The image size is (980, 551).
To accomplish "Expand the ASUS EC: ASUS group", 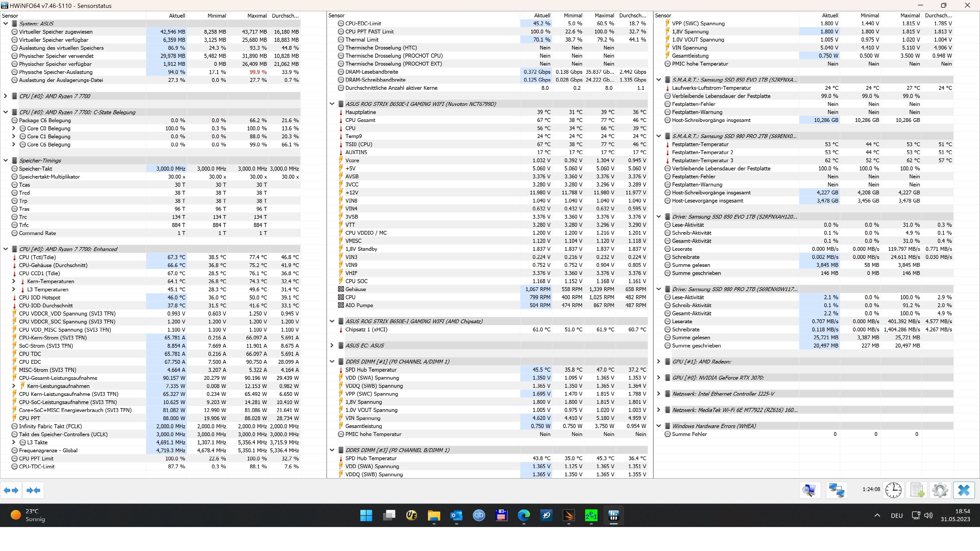I will [x=332, y=345].
